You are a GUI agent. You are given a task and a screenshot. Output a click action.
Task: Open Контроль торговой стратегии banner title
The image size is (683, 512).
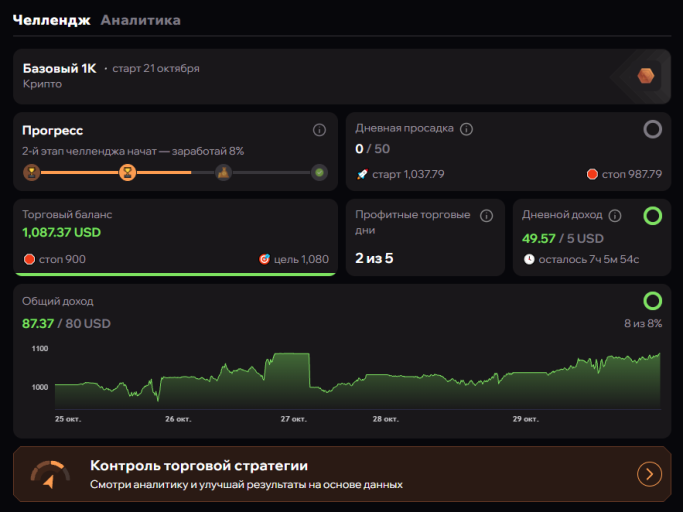tap(199, 465)
